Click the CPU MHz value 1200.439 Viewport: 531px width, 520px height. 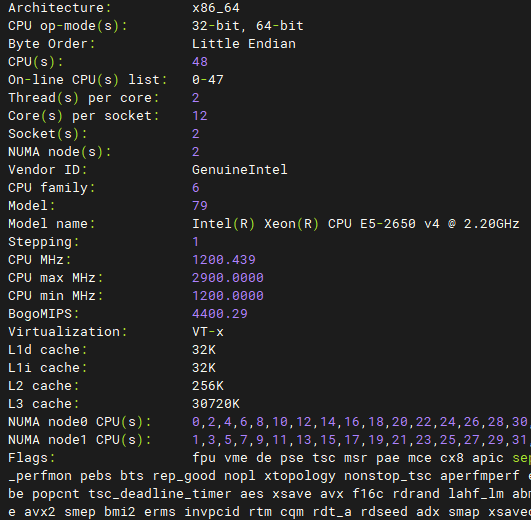click(x=224, y=260)
